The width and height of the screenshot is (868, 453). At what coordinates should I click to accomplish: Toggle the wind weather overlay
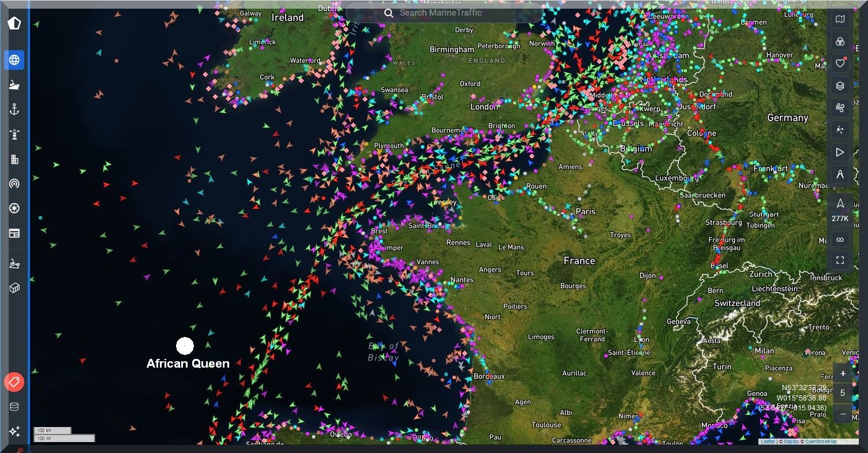click(x=840, y=108)
